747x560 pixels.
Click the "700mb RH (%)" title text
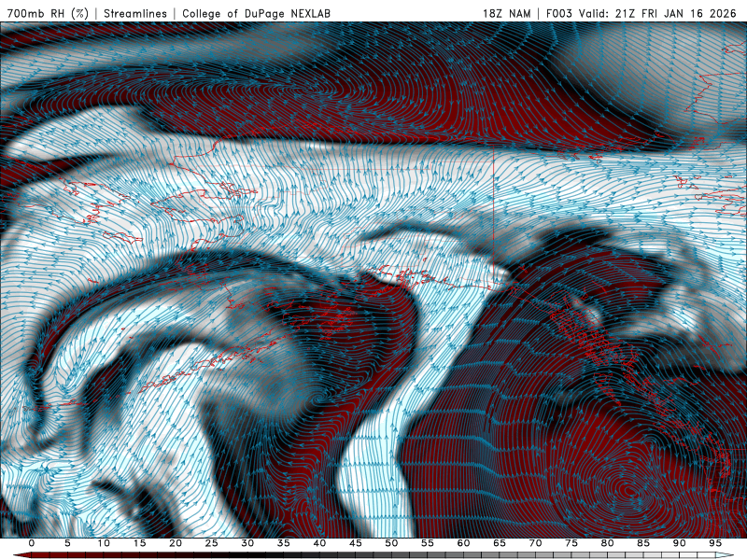click(49, 14)
